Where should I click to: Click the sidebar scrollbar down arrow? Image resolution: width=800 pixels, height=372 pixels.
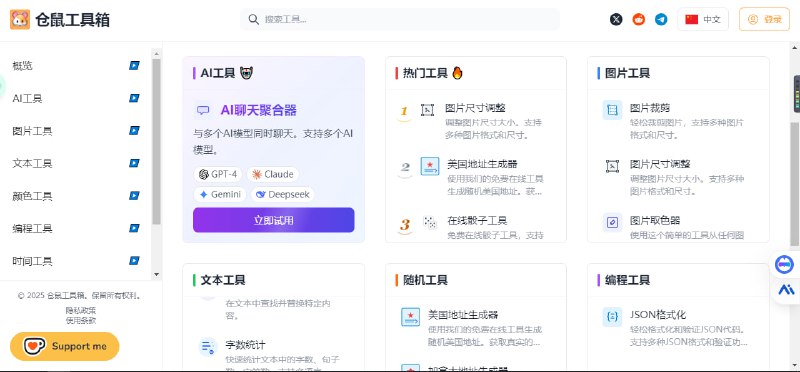click(157, 275)
